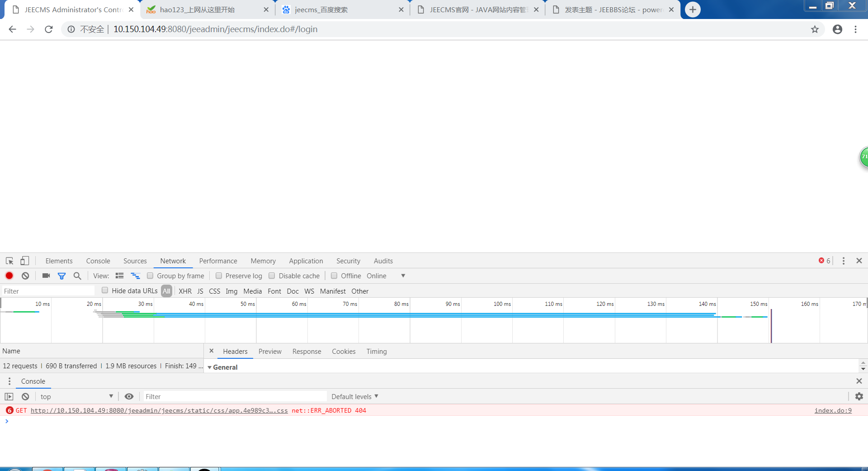Open a new browser tab
This screenshot has height=471, width=868.
tap(693, 10)
